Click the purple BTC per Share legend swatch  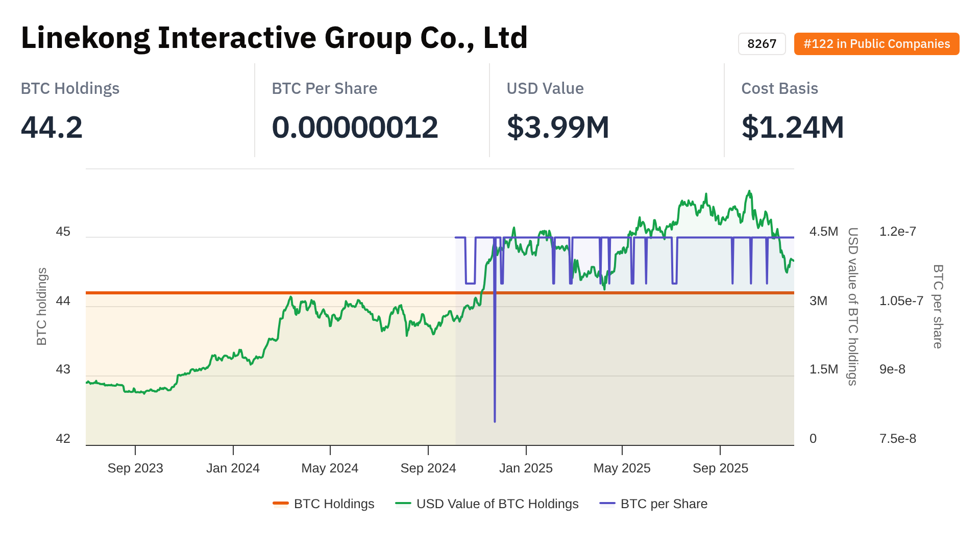(x=607, y=504)
